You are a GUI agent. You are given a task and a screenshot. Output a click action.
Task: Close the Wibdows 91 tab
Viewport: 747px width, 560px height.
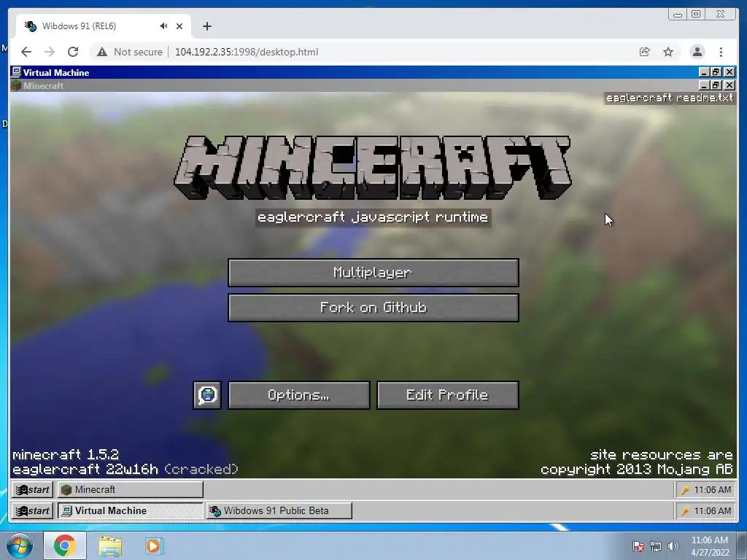point(179,26)
